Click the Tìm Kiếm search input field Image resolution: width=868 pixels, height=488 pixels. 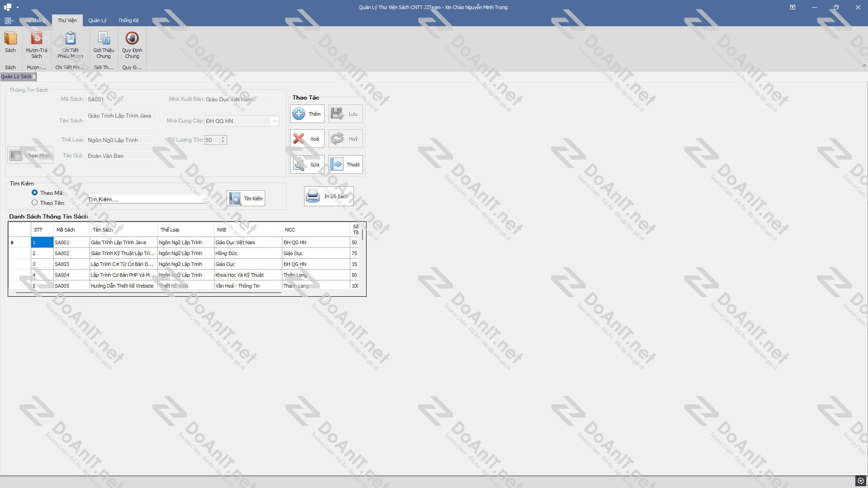click(147, 199)
